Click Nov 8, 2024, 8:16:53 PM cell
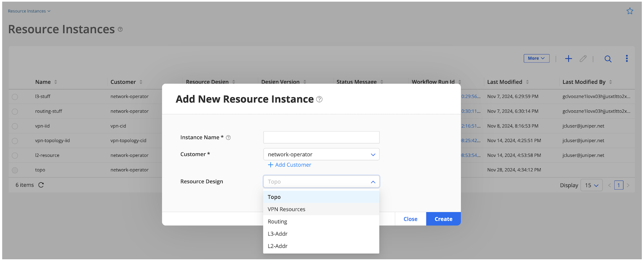644x262 pixels. pyautogui.click(x=513, y=126)
